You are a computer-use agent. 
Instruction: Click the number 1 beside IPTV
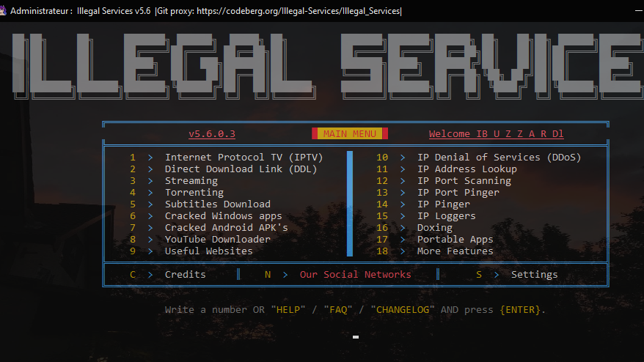(x=133, y=158)
